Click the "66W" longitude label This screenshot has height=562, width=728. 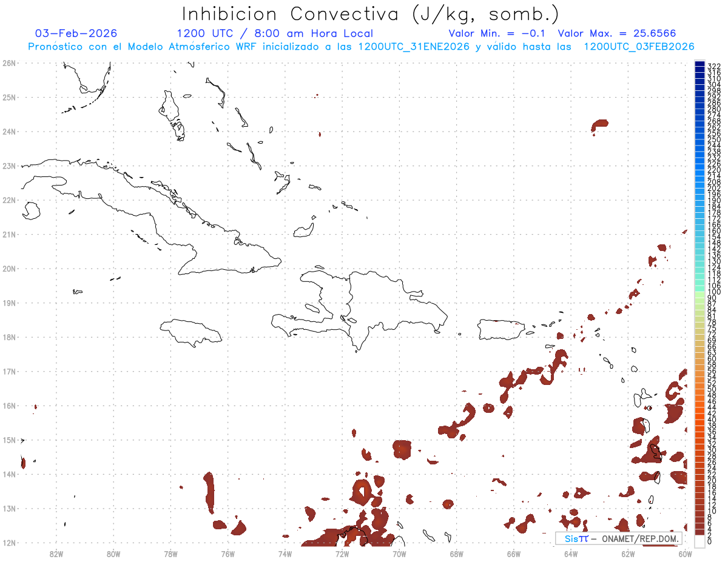pos(513,553)
